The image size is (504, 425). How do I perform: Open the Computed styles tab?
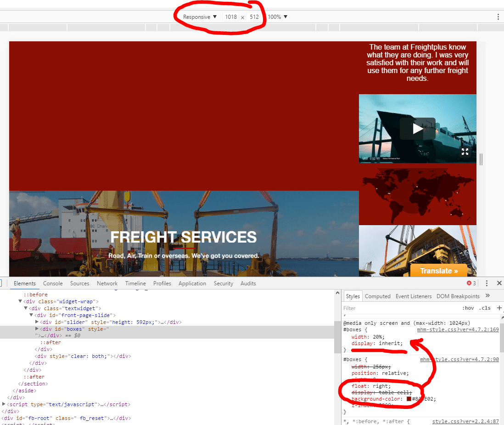377,296
